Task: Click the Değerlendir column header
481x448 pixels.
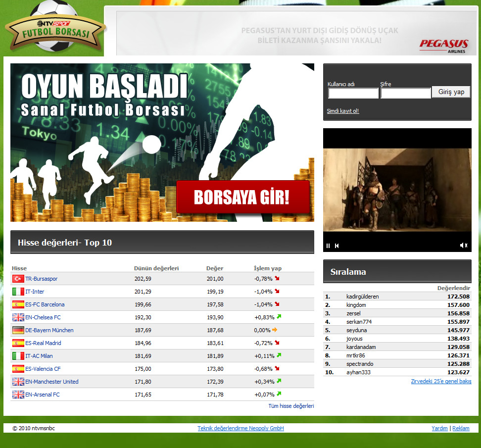Action: [x=454, y=288]
